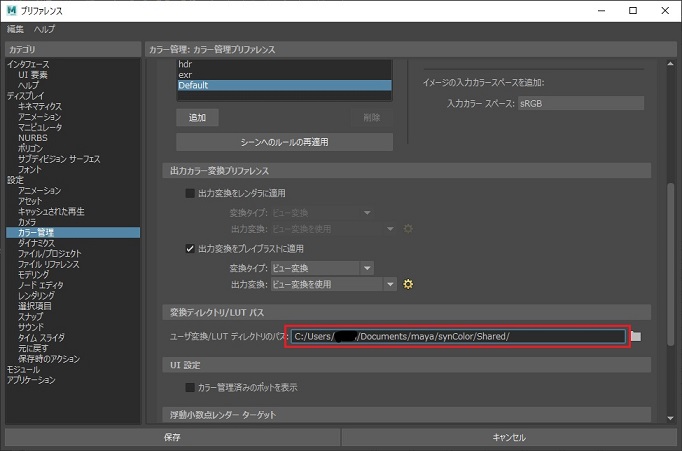The image size is (682, 451).
Task: Select NURBS category
Action: click(x=33, y=138)
